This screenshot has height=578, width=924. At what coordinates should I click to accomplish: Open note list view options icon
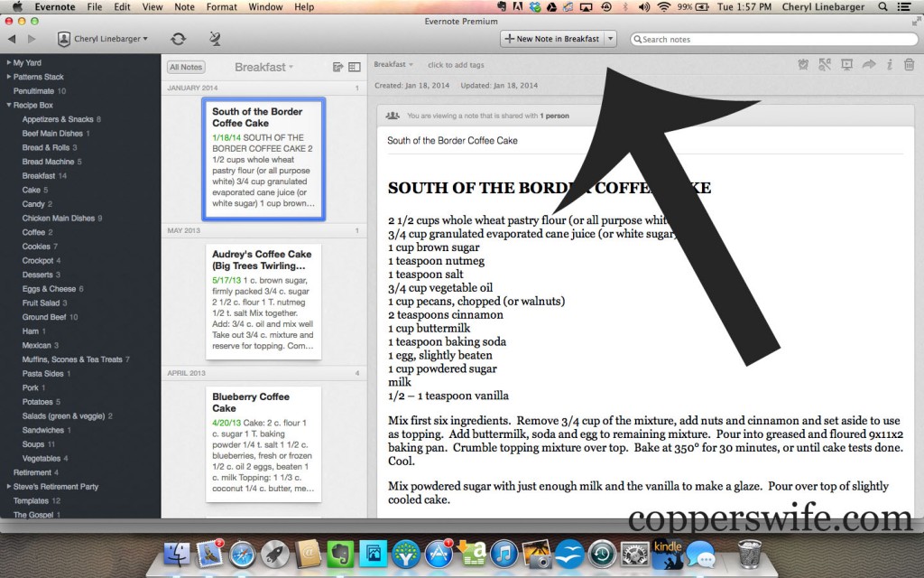pos(354,67)
